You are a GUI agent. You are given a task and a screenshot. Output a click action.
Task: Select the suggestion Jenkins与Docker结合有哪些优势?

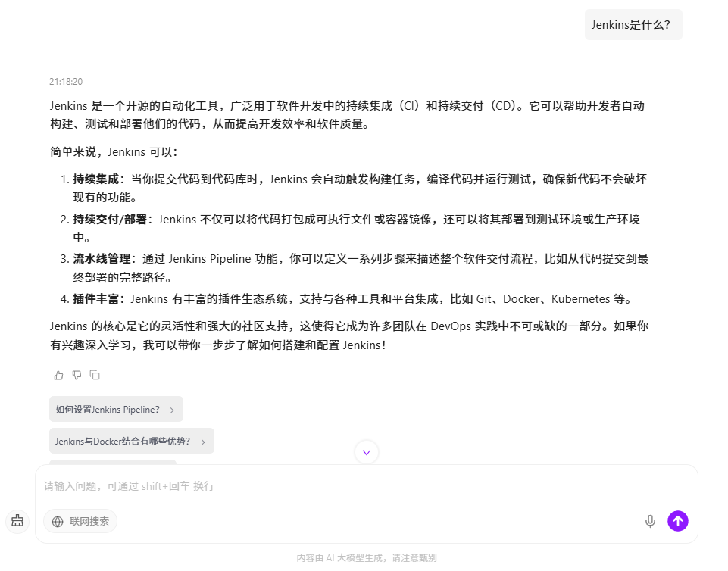coord(123,442)
